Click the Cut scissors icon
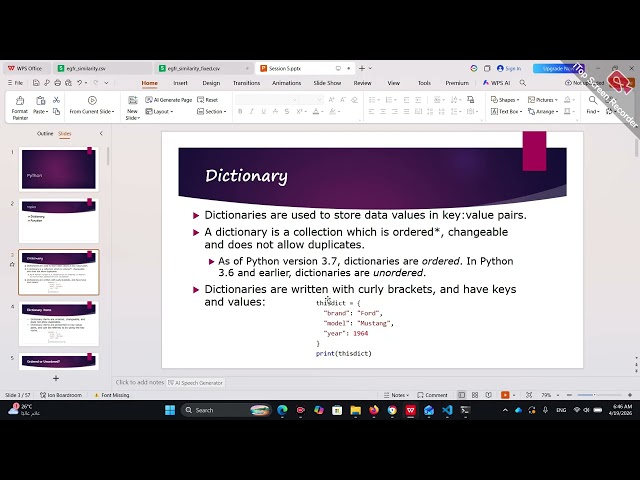Viewport: 640px width, 480px height. tap(56, 100)
